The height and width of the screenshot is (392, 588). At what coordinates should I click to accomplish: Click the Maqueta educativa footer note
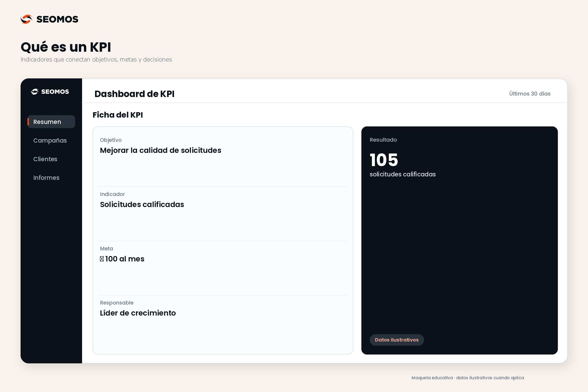tap(467, 378)
